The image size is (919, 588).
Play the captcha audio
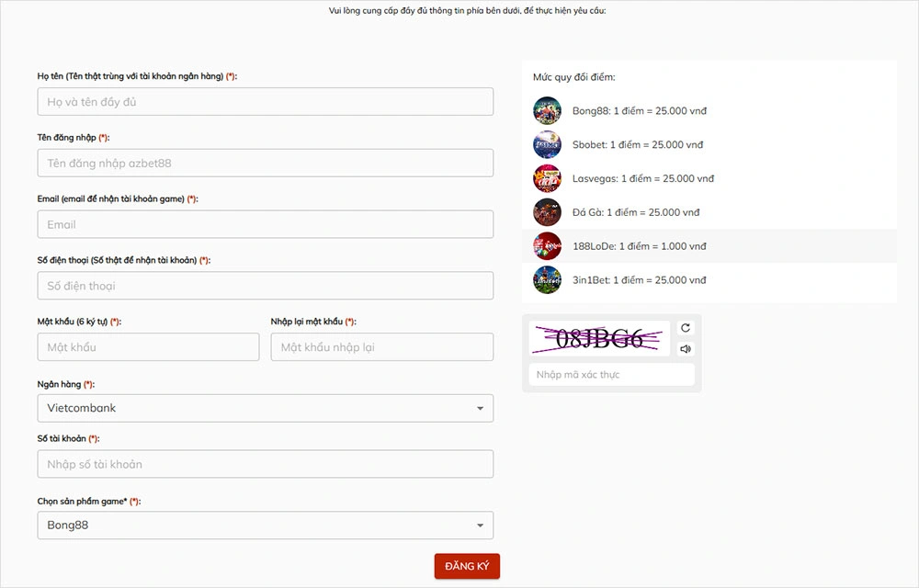(686, 349)
